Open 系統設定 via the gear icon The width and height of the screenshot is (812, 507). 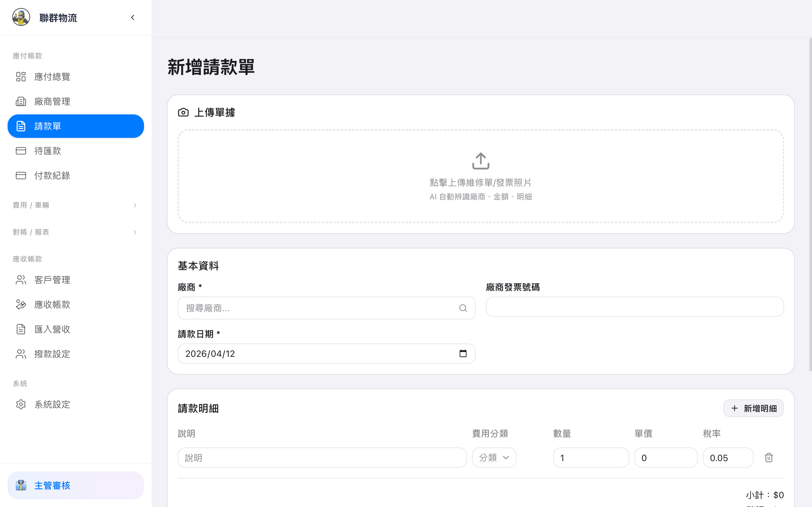(21, 404)
